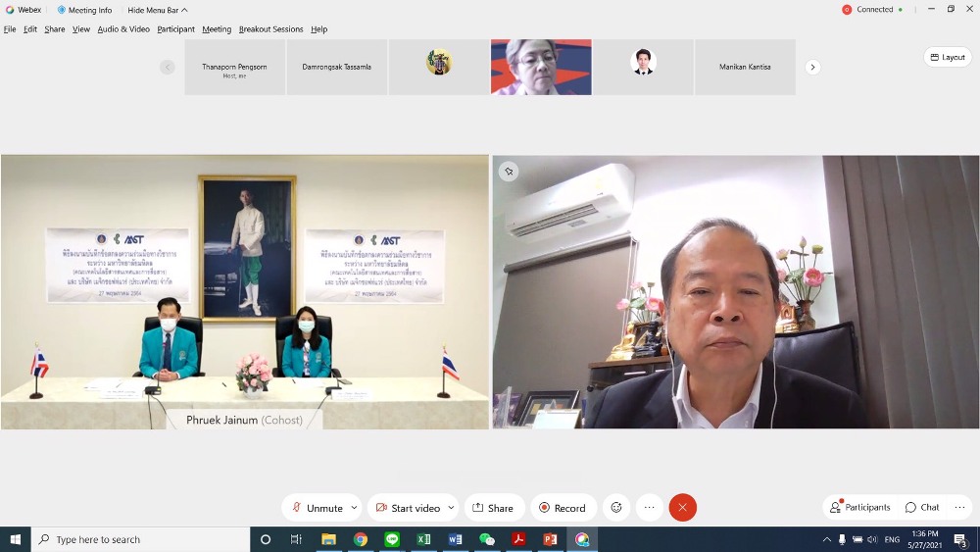The image size is (980, 552).
Task: Click the reactions smiley icon
Action: (616, 508)
